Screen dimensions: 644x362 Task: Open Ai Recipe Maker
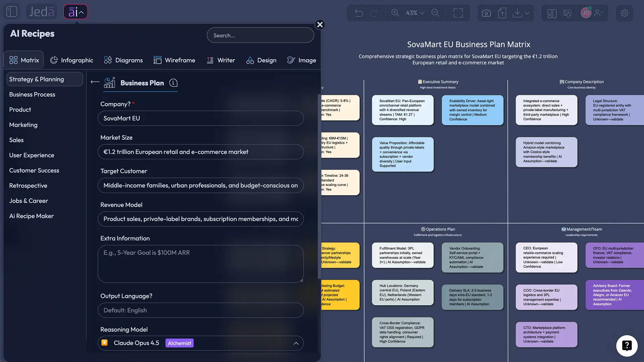pos(32,216)
